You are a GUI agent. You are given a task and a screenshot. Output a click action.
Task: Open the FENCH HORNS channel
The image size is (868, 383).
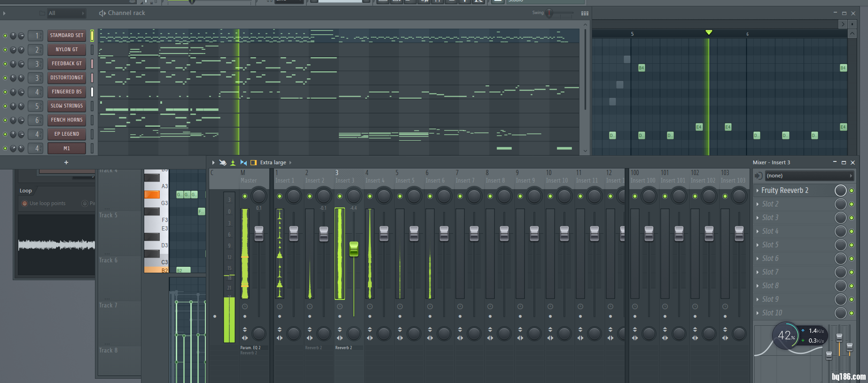click(67, 120)
